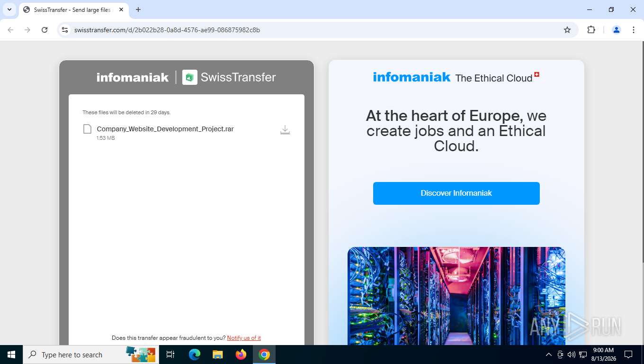Open File Explorer from the taskbar
644x364 pixels.
217,355
